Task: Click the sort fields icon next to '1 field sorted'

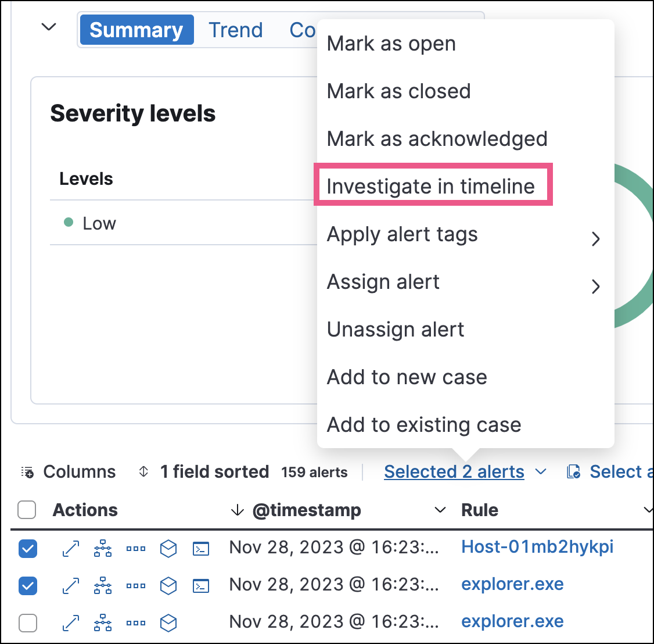Action: (x=142, y=472)
